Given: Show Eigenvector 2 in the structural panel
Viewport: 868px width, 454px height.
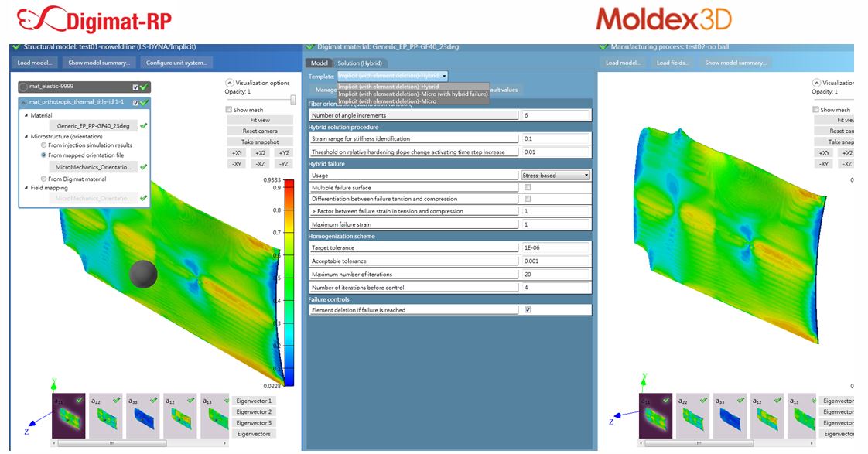Looking at the screenshot, I should pos(254,411).
